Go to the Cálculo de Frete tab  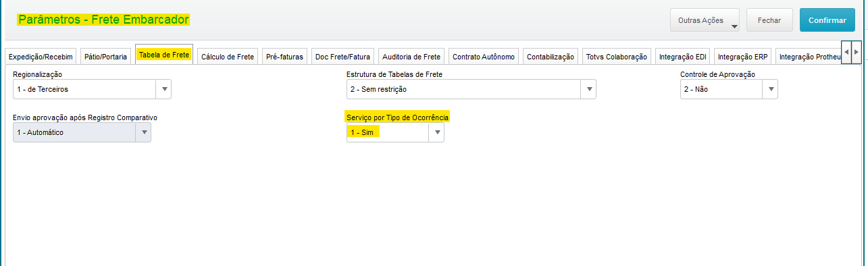pyautogui.click(x=228, y=57)
